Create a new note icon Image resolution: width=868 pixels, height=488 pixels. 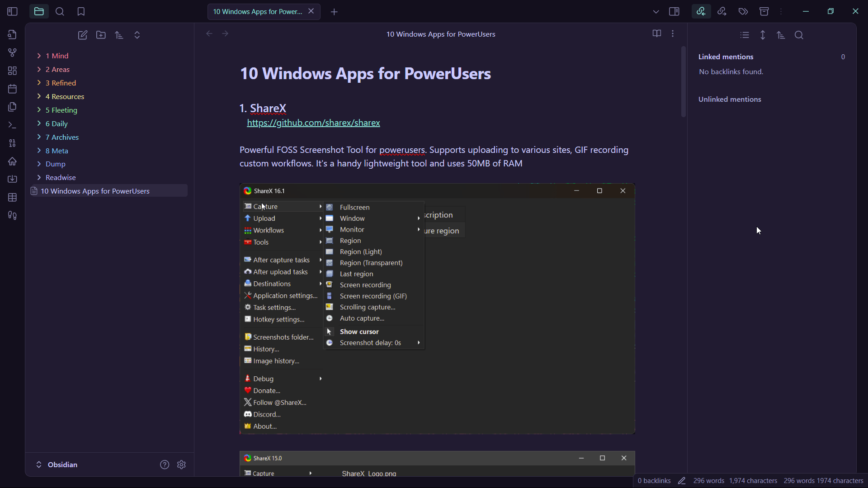click(x=83, y=35)
